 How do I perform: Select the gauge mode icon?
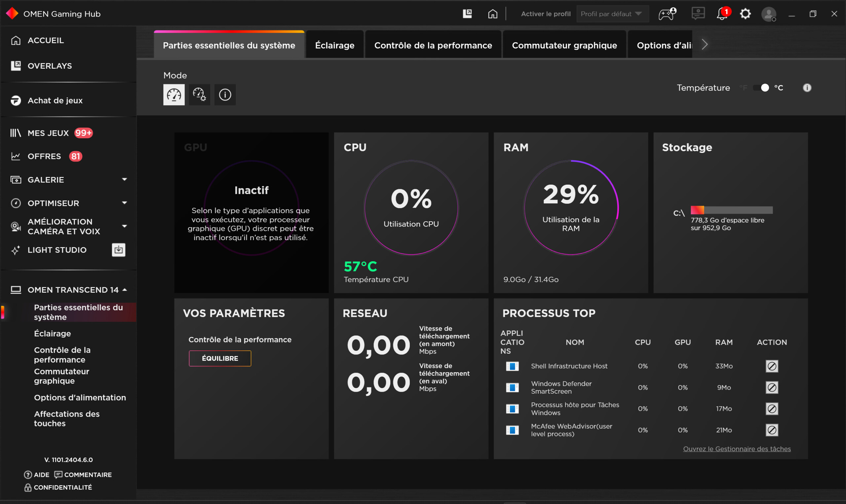[174, 95]
